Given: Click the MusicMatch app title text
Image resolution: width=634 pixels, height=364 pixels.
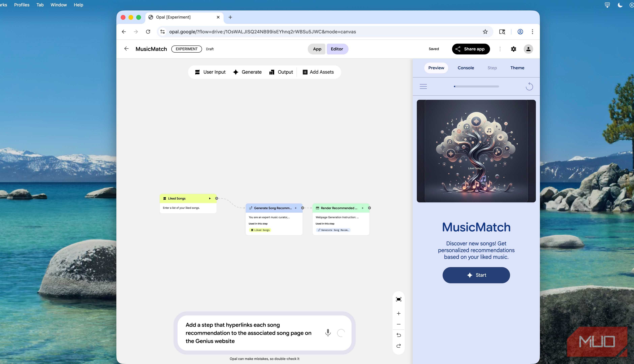Looking at the screenshot, I should click(x=151, y=49).
